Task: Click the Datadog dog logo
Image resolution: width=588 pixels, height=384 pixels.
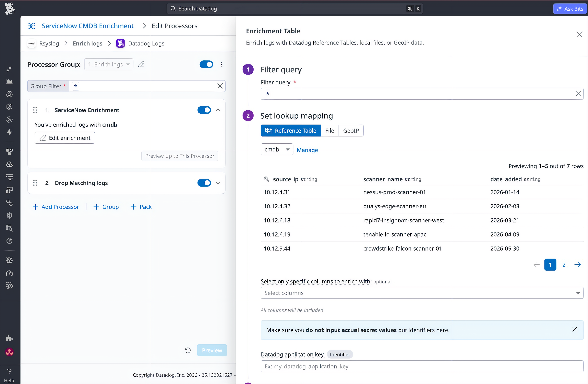Action: (10, 9)
